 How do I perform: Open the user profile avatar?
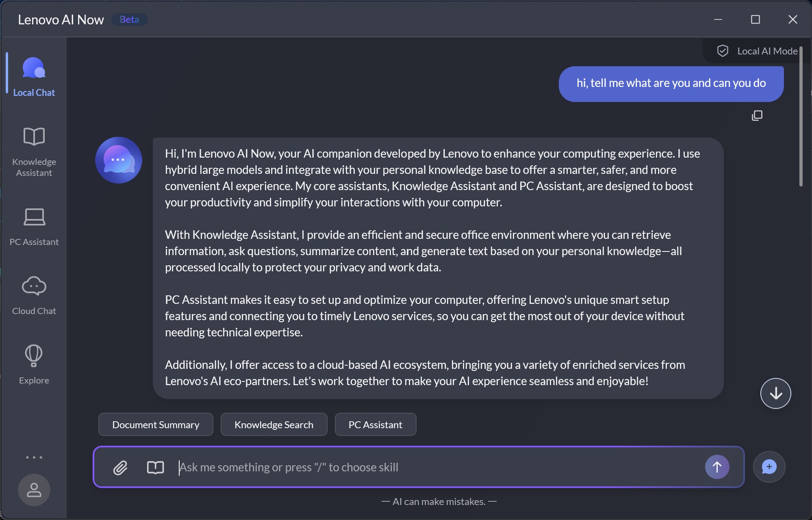click(34, 490)
